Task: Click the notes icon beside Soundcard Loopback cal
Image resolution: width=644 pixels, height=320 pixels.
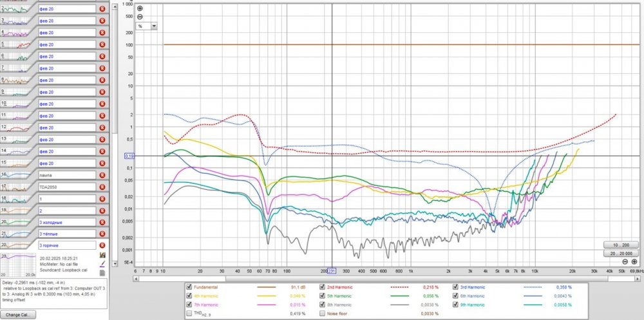Action: (102, 273)
